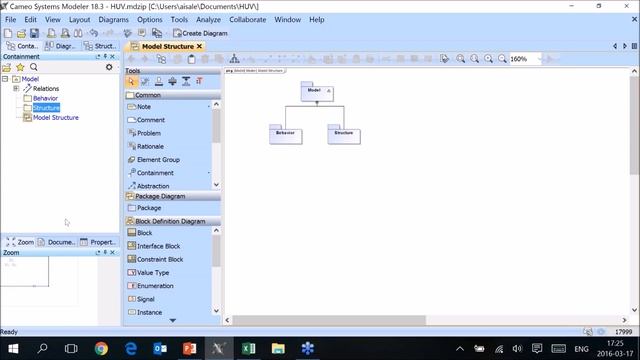The height and width of the screenshot is (360, 640).
Task: Expand the Relations tree node
Action: (16, 88)
